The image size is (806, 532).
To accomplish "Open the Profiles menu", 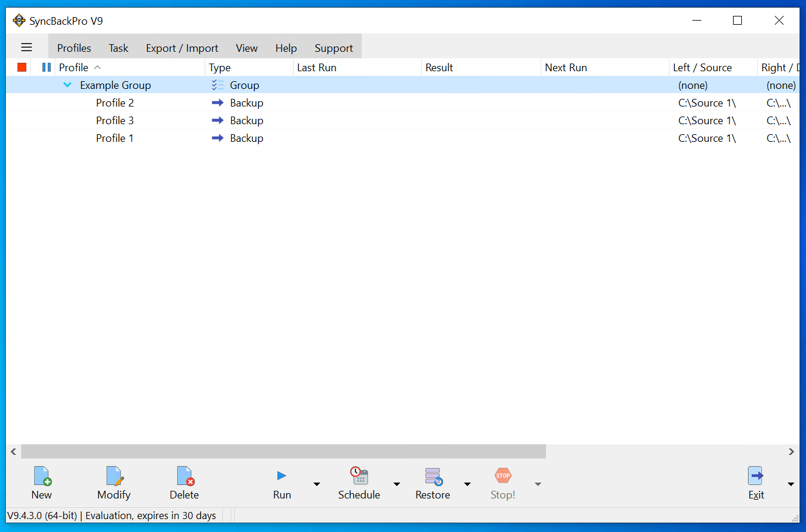I will coord(74,48).
